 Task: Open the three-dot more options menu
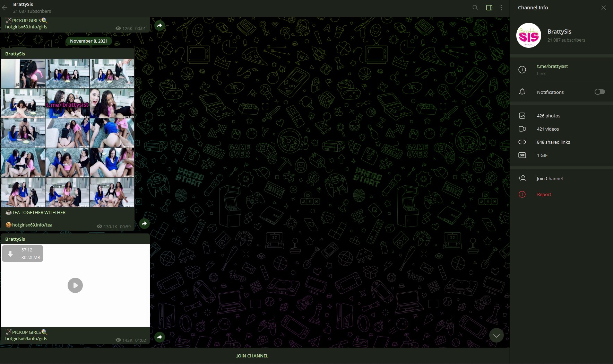click(501, 8)
